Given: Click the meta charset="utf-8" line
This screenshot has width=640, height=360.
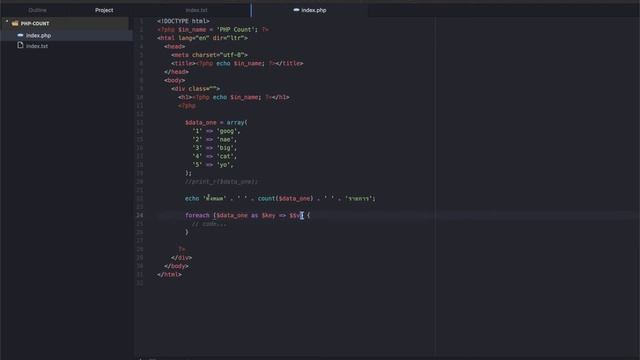Looking at the screenshot, I should tap(209, 55).
